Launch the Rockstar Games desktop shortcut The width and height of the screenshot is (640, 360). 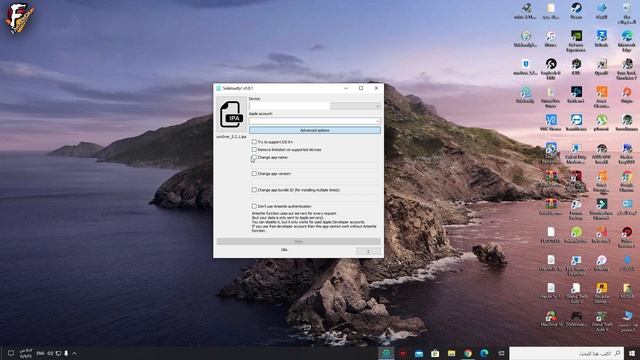pos(601,293)
